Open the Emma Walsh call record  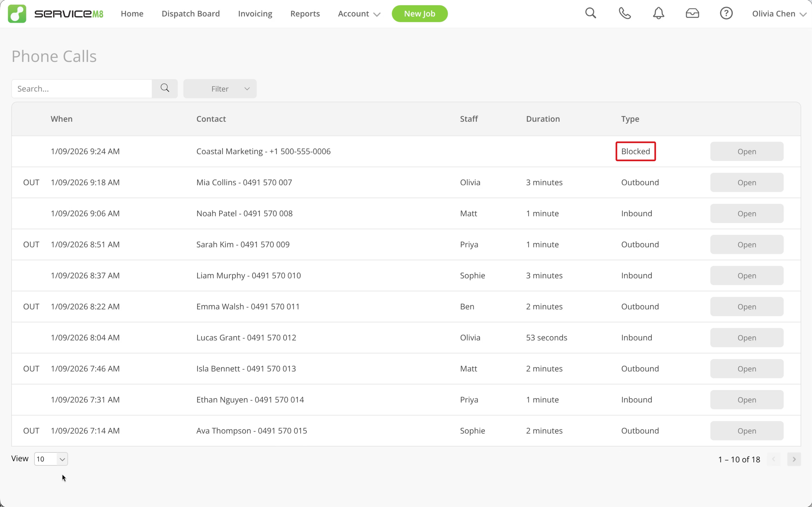747,306
